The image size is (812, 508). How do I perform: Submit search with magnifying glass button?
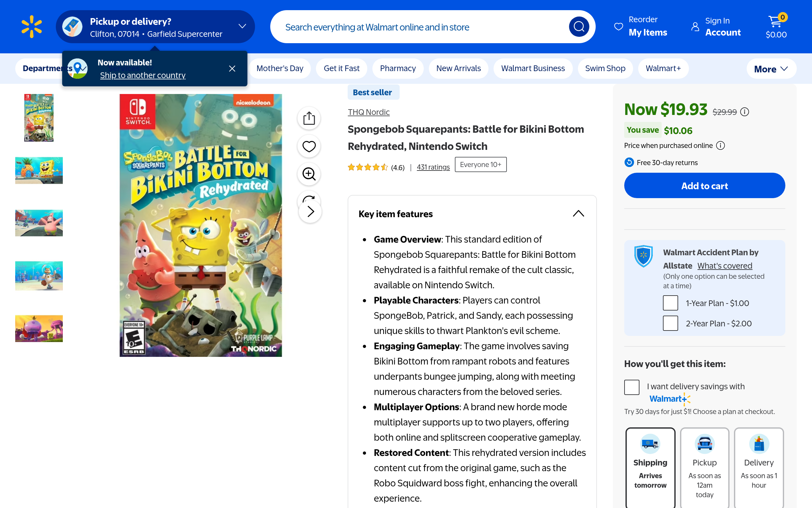(579, 27)
